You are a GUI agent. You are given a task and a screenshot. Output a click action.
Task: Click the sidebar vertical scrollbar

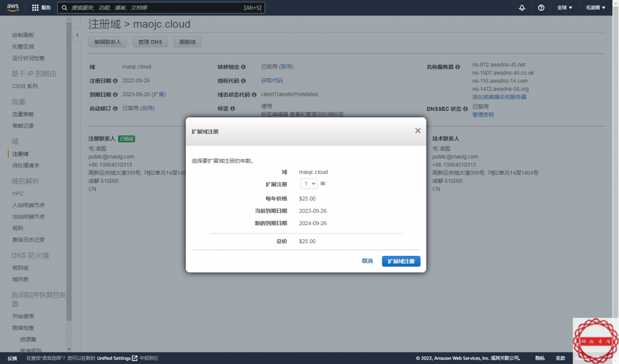pyautogui.click(x=69, y=171)
